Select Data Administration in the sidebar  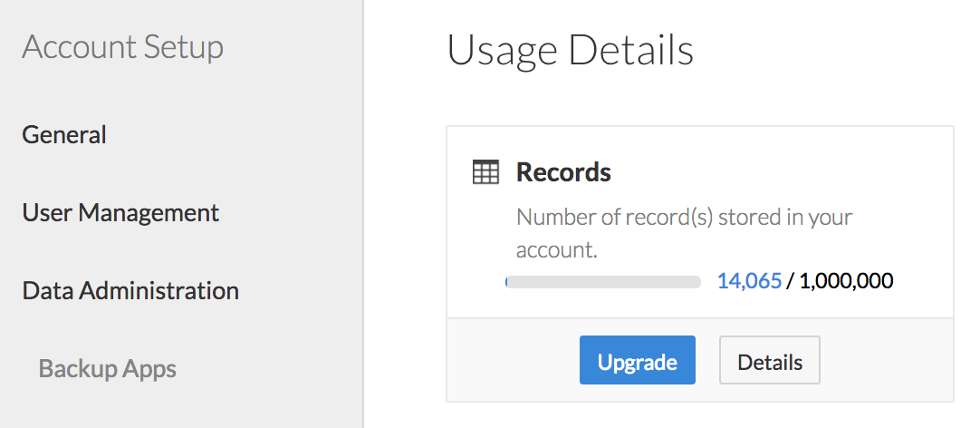pos(130,291)
